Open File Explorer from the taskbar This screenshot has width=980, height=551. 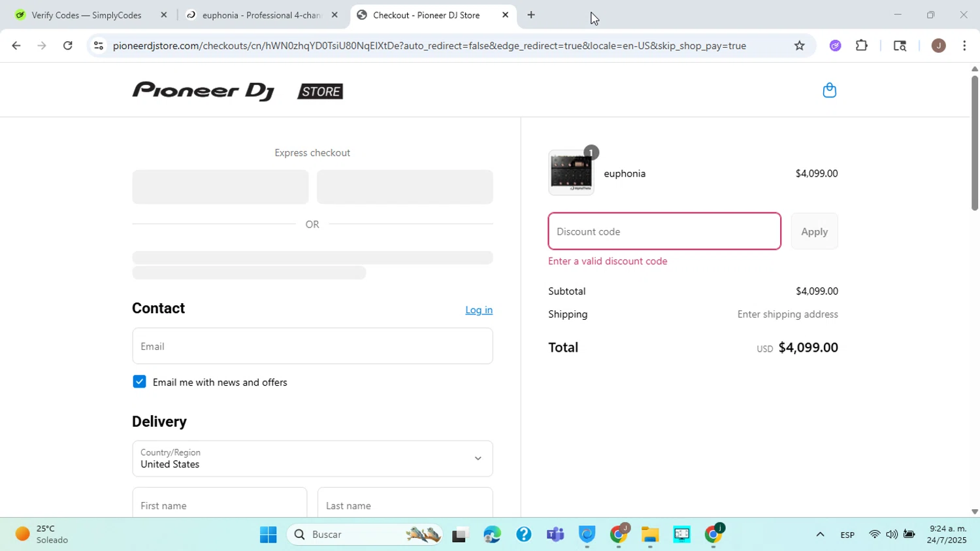tap(649, 535)
